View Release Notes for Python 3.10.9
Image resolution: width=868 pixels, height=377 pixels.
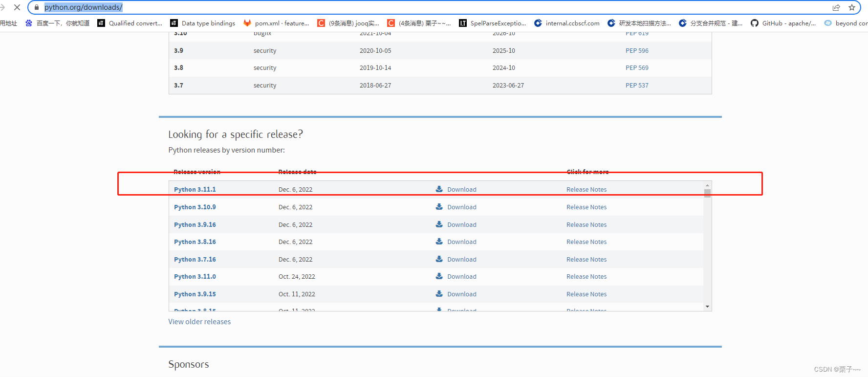coord(586,207)
